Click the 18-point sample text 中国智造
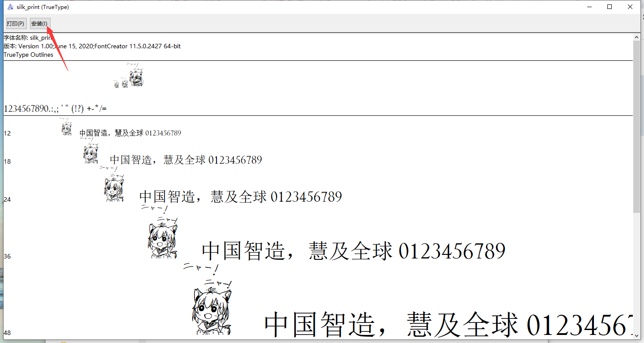The height and width of the screenshot is (343, 644). (186, 160)
